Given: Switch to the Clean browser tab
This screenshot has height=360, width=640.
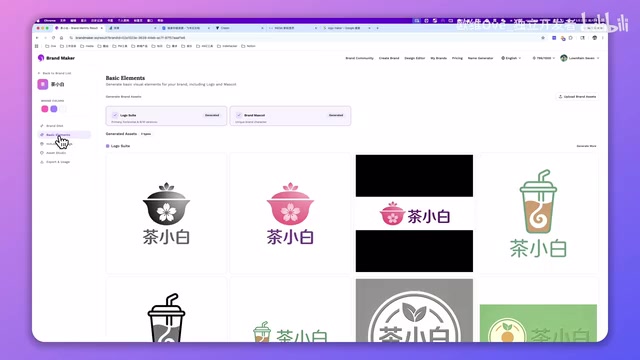Looking at the screenshot, I should coord(239,28).
